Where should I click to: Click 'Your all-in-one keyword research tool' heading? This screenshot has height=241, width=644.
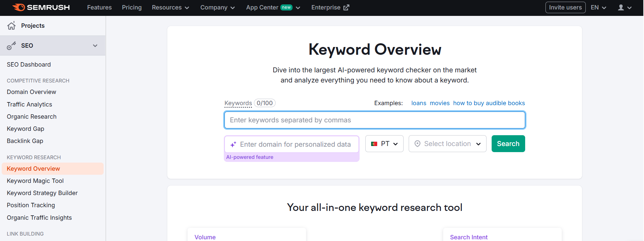(375, 208)
